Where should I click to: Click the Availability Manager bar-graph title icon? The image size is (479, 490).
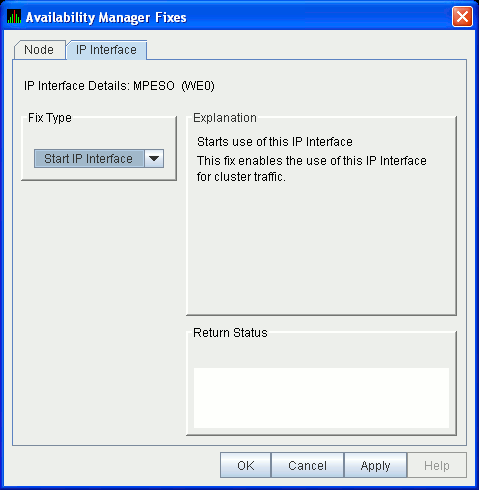tap(14, 17)
